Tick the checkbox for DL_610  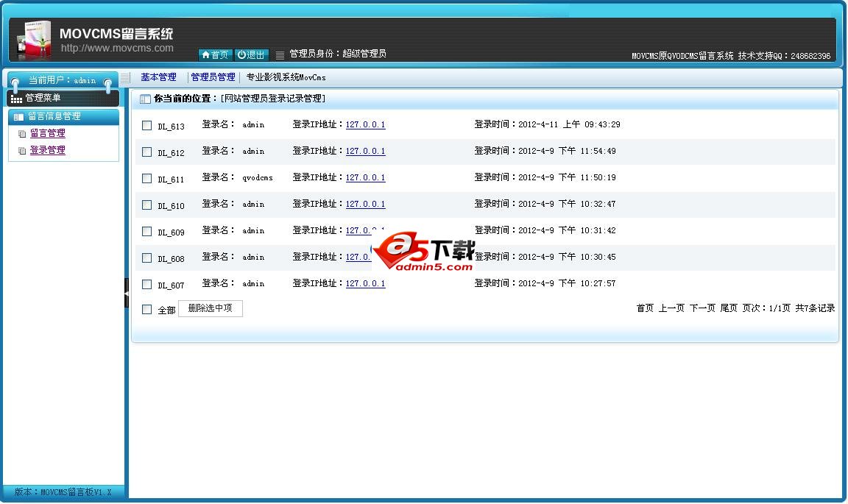point(146,205)
